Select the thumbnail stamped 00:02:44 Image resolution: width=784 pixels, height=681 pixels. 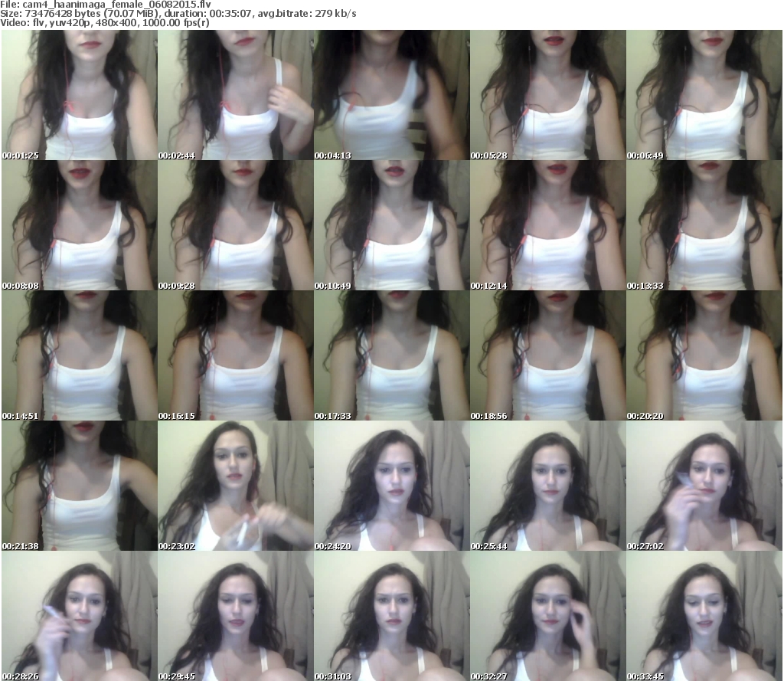[x=236, y=95]
